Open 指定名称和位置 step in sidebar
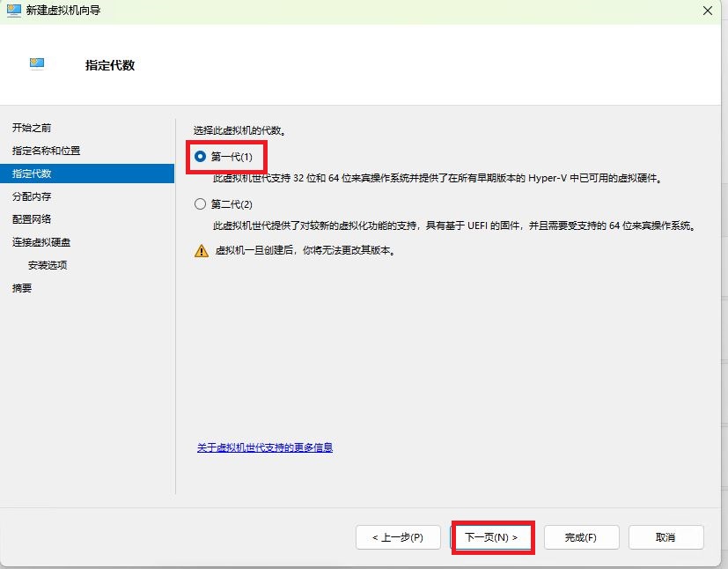The width and height of the screenshot is (728, 569). (46, 151)
